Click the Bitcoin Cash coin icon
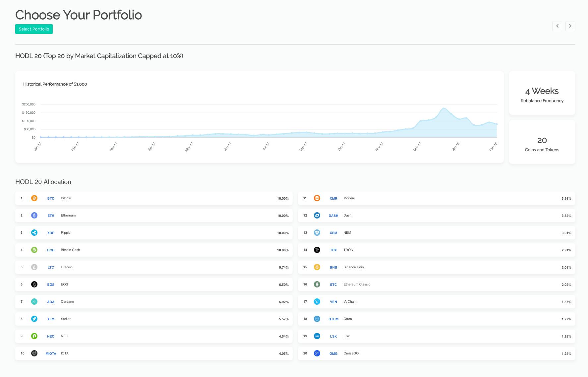This screenshot has height=377, width=588. [x=34, y=250]
